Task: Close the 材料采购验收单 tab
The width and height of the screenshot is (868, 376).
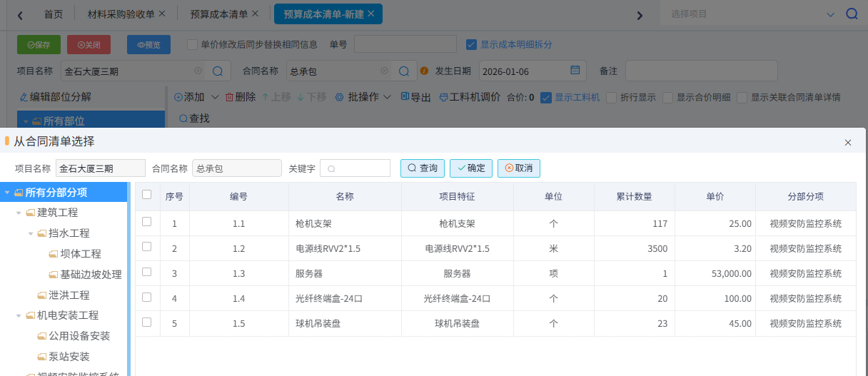Action: [162, 14]
